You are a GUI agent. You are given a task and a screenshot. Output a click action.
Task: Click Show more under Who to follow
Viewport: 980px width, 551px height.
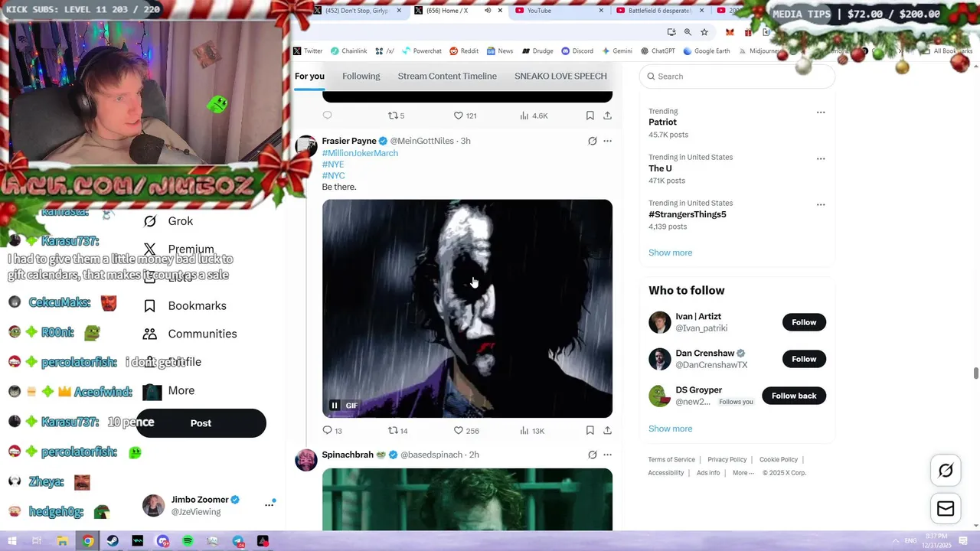click(x=670, y=429)
